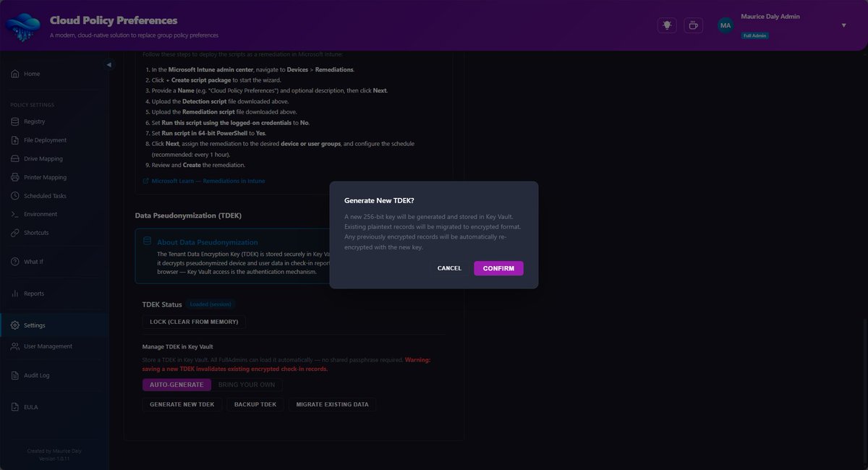Click the Backup TDEK button
Screen dimensions: 868x470
tap(255, 404)
